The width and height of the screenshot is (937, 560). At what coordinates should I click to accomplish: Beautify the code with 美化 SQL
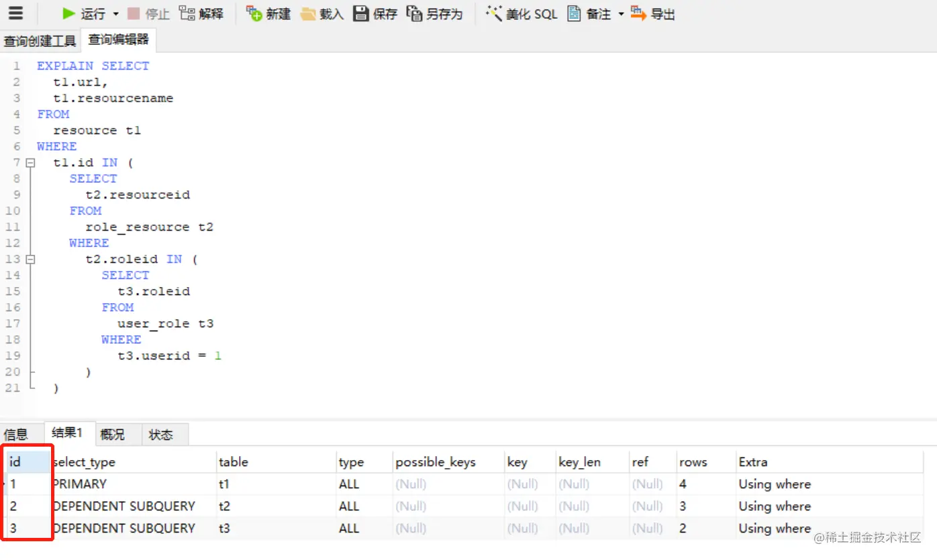click(522, 13)
